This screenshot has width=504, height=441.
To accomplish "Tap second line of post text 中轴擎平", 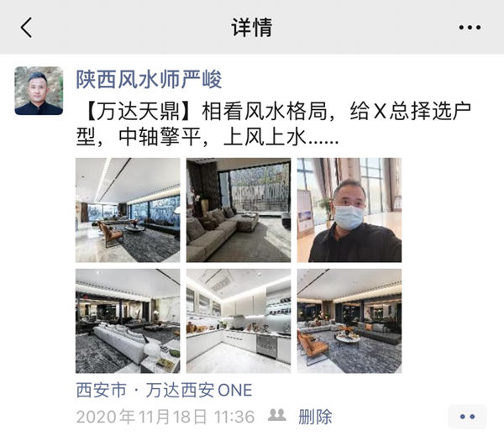I will coord(160,137).
